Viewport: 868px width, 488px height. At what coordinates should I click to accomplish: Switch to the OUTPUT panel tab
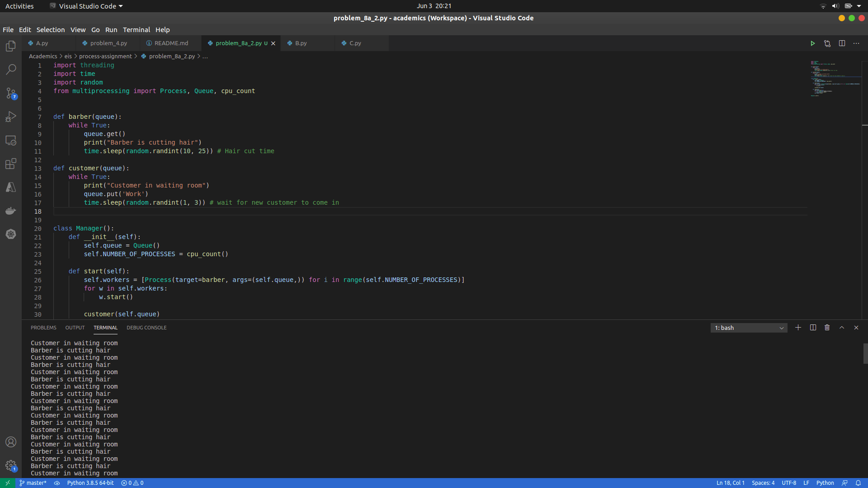pyautogui.click(x=75, y=328)
